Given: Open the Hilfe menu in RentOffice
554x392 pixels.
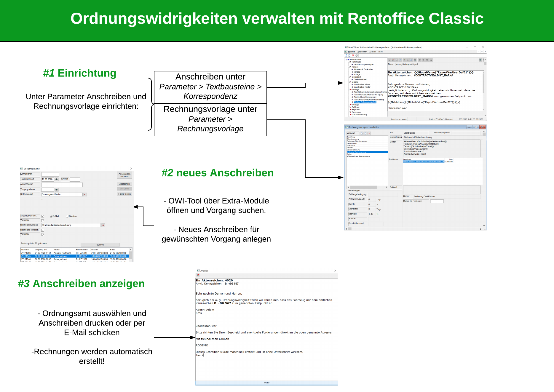Looking at the screenshot, I should (x=380, y=52).
